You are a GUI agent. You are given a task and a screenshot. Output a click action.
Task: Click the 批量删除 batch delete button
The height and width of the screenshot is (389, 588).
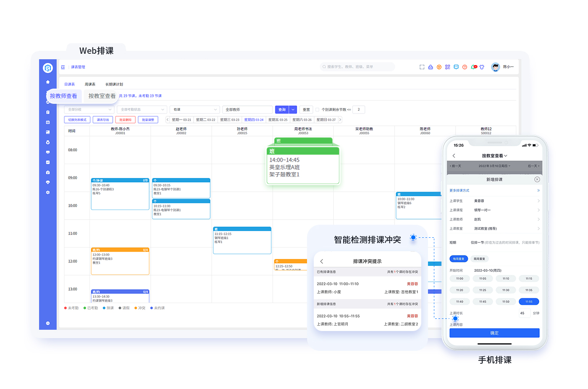point(126,119)
